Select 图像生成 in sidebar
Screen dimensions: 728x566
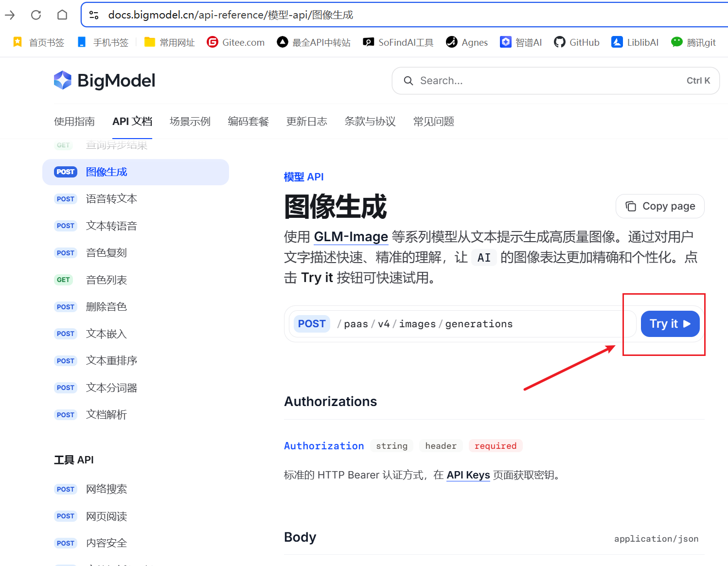[136, 172]
